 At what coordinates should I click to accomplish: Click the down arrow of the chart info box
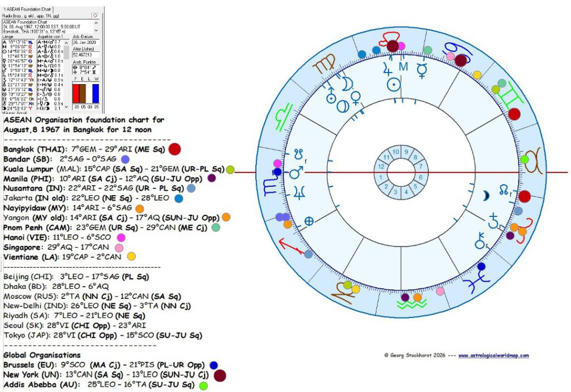click(96, 31)
